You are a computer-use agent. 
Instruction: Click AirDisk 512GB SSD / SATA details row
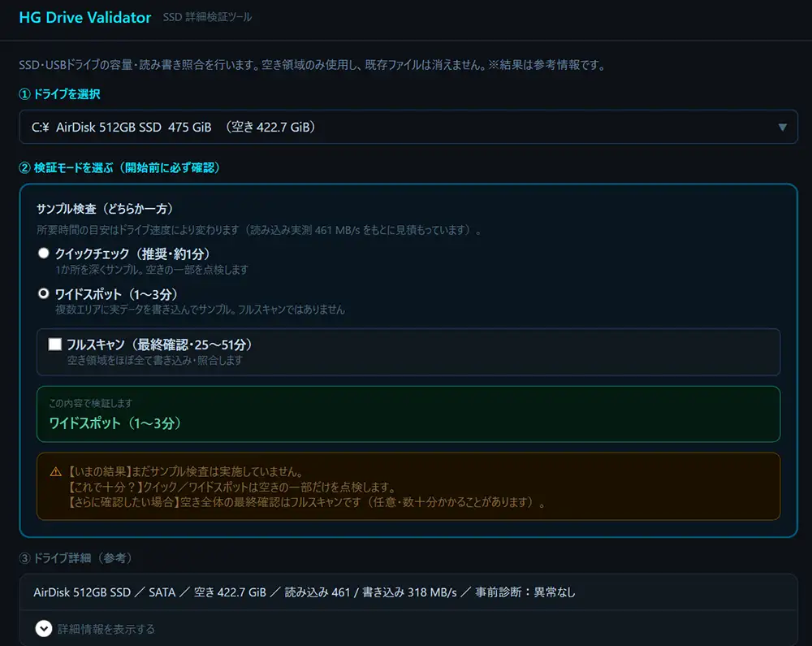tap(408, 592)
